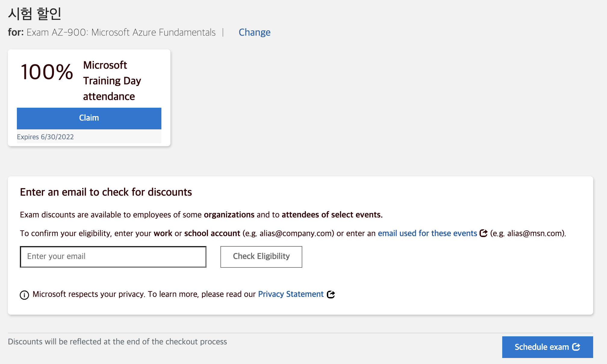Click the info circle icon by privacy notice

[24, 295]
